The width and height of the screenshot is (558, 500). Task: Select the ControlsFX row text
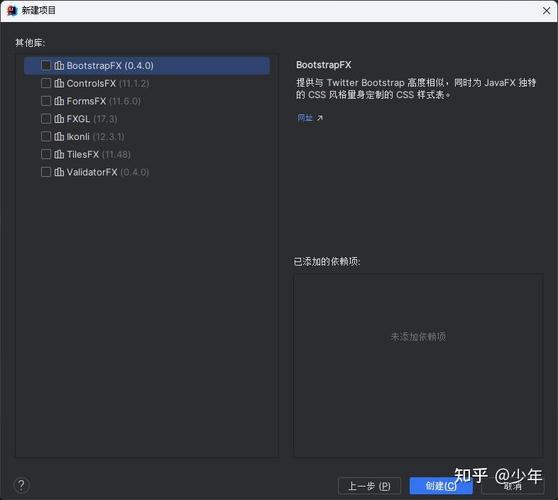click(x=108, y=83)
